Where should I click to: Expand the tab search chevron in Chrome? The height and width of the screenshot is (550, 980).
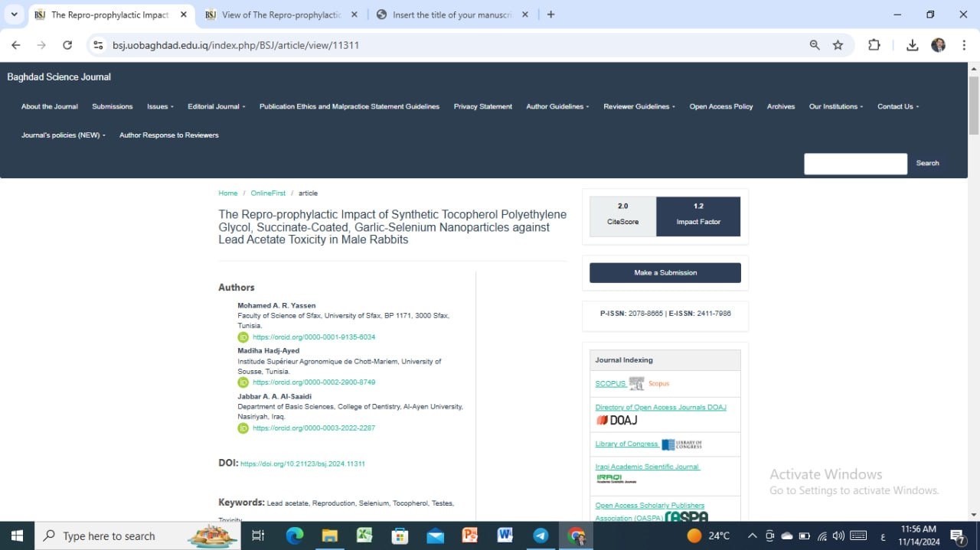point(14,15)
